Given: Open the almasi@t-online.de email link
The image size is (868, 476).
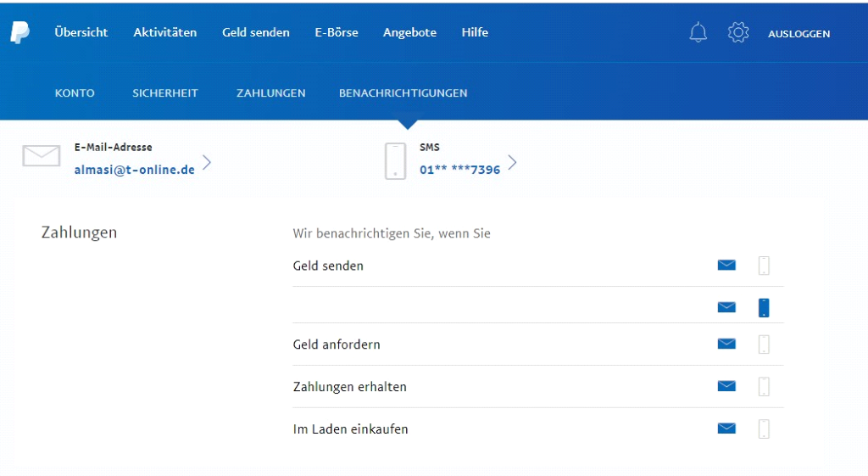Looking at the screenshot, I should 135,170.
